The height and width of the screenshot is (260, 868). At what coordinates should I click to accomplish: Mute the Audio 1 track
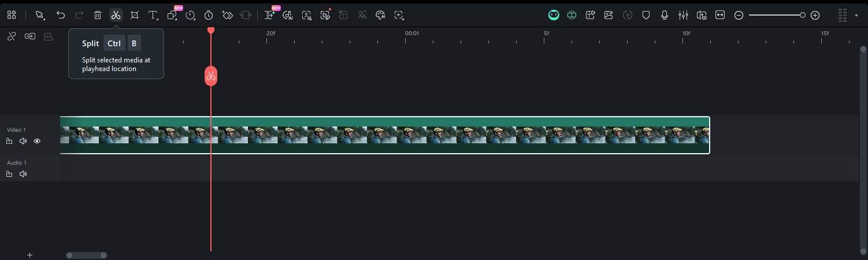coord(23,174)
